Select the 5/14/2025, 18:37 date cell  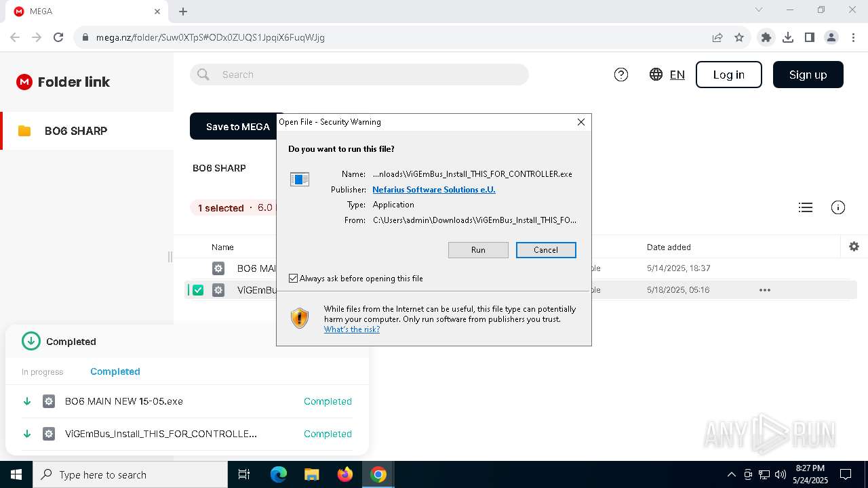click(679, 268)
